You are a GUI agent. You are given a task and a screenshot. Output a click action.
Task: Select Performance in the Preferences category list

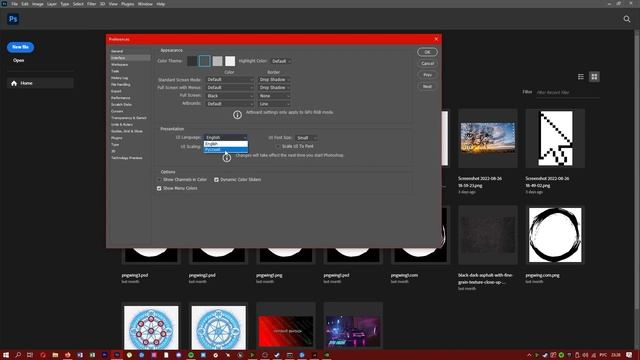click(121, 98)
